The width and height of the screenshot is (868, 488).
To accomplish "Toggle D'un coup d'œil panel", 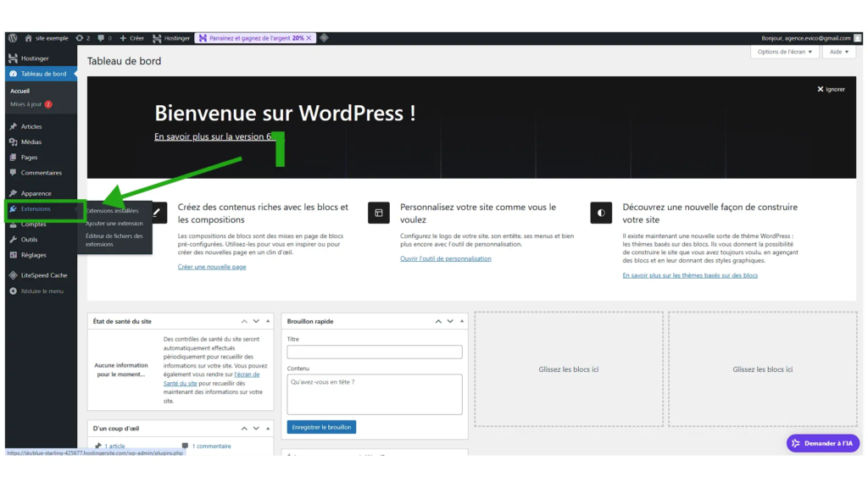I will pos(268,429).
